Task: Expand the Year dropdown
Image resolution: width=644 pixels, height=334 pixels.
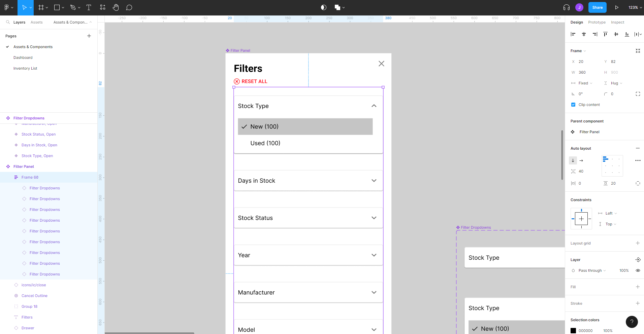Action: pos(374,255)
